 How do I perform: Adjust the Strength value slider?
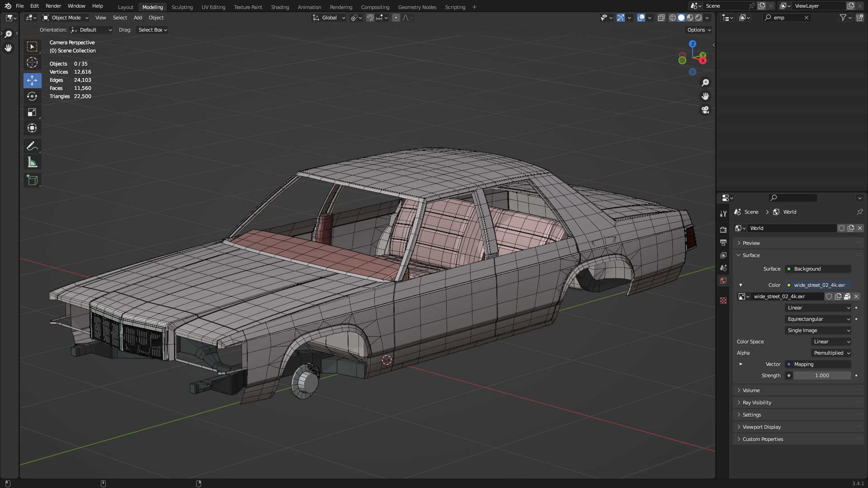coord(821,375)
